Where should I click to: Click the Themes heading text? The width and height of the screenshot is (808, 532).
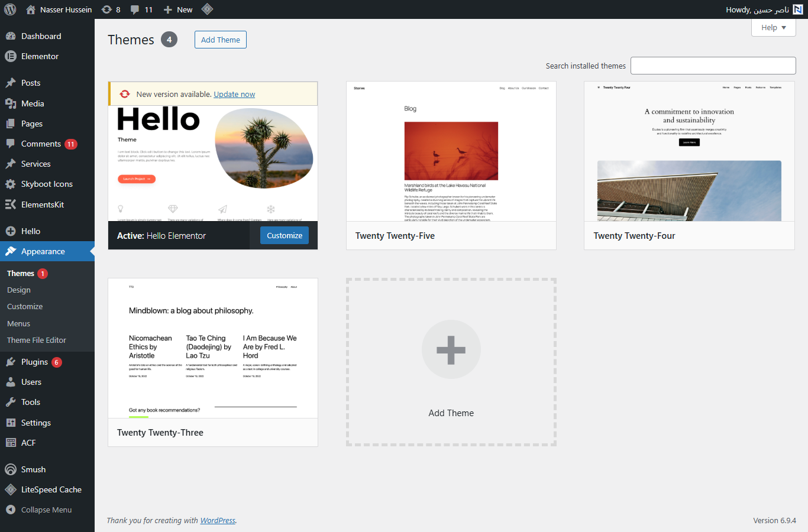click(131, 40)
